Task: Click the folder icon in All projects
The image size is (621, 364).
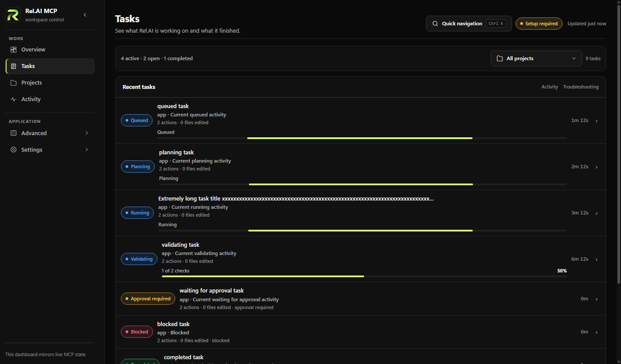Action: [x=500, y=58]
